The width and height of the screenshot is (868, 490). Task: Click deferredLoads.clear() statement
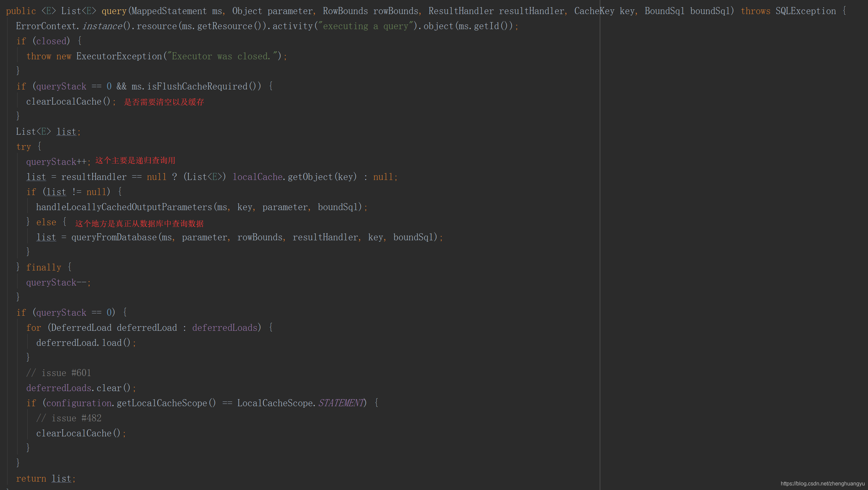pyautogui.click(x=81, y=388)
